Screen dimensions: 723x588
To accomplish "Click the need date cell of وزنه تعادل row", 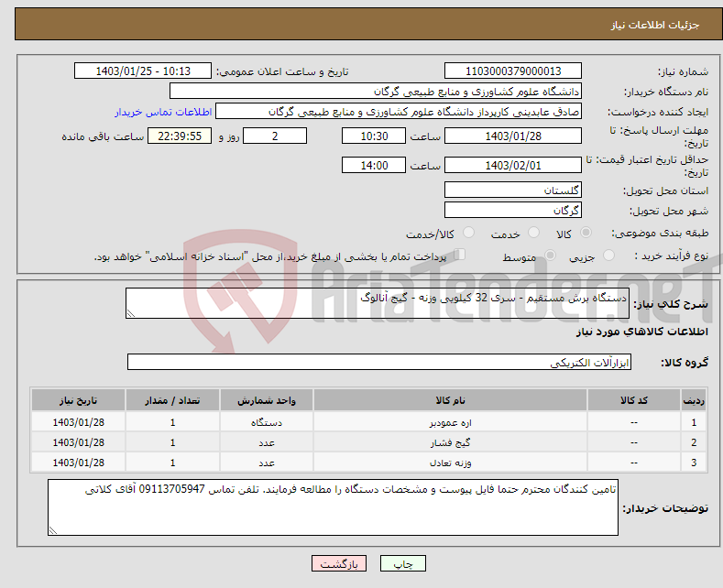I will (79, 463).
